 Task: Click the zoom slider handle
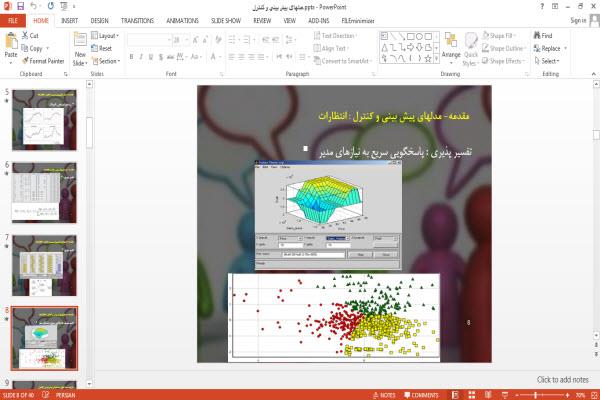point(535,395)
